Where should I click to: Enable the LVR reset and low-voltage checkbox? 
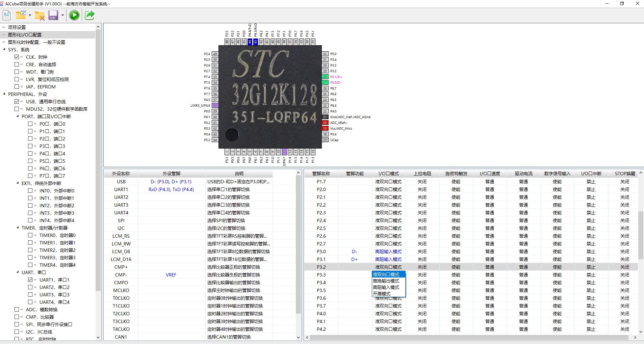click(x=17, y=79)
